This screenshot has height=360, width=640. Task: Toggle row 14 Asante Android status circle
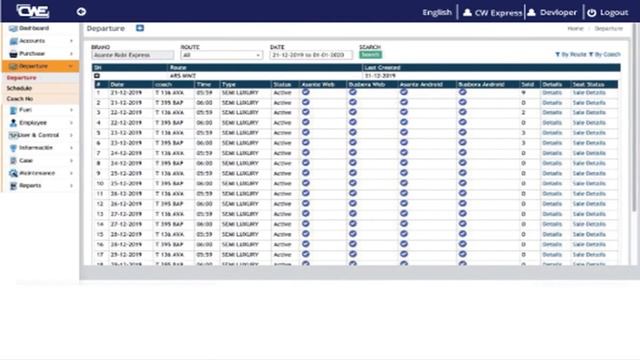coord(404,224)
